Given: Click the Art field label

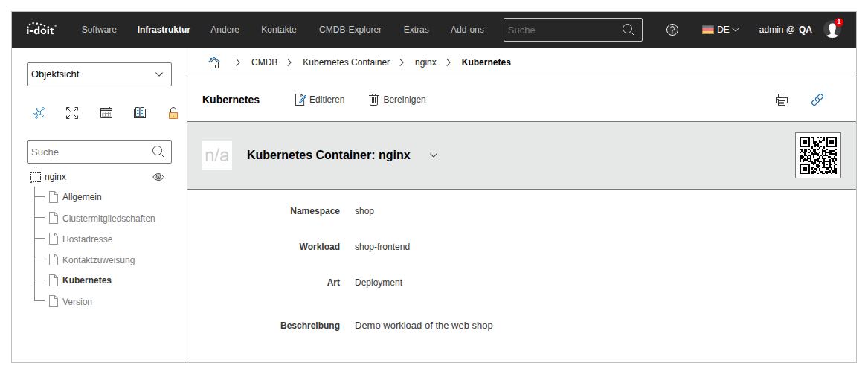Looking at the screenshot, I should (x=333, y=283).
